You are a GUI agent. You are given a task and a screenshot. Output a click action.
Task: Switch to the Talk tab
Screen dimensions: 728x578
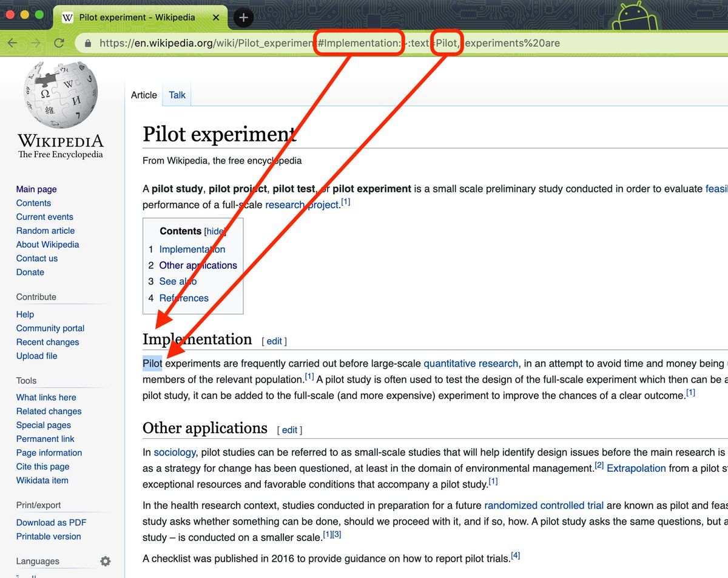pos(177,95)
